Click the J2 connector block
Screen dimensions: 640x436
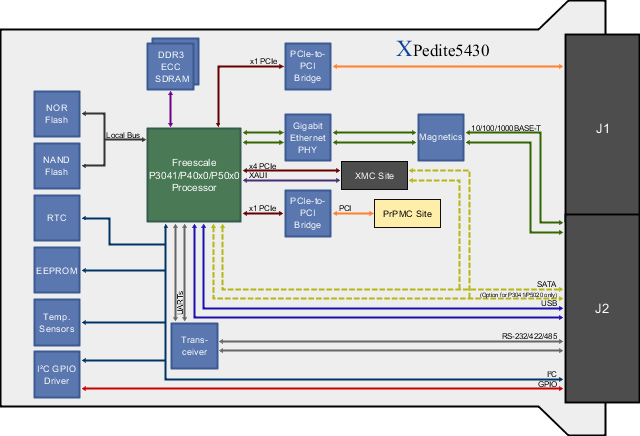coord(602,309)
